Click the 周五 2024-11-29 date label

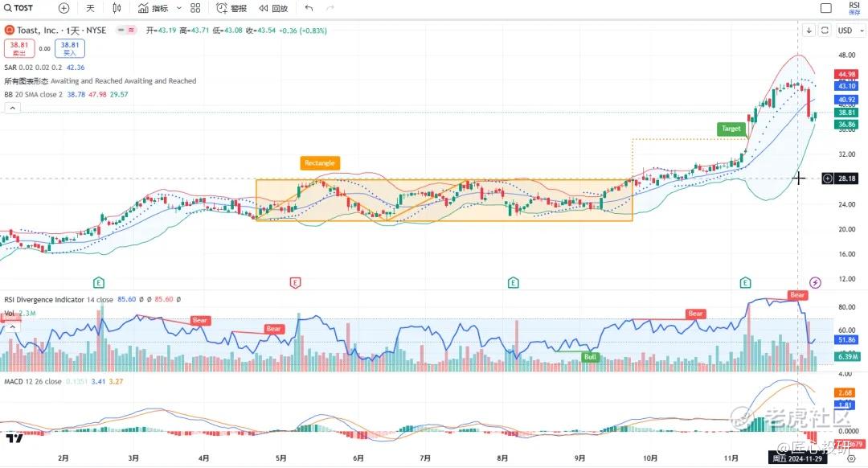797,459
